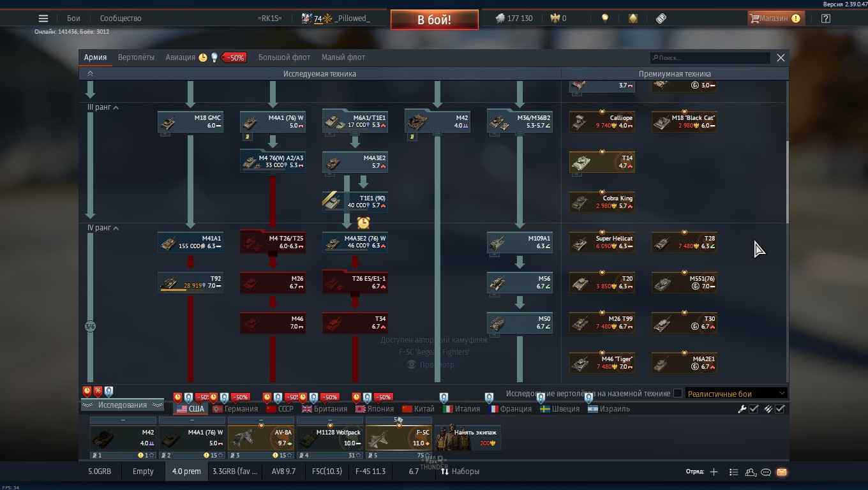Select the M56 vehicle
Screen dimensions: 868x490
tap(520, 283)
